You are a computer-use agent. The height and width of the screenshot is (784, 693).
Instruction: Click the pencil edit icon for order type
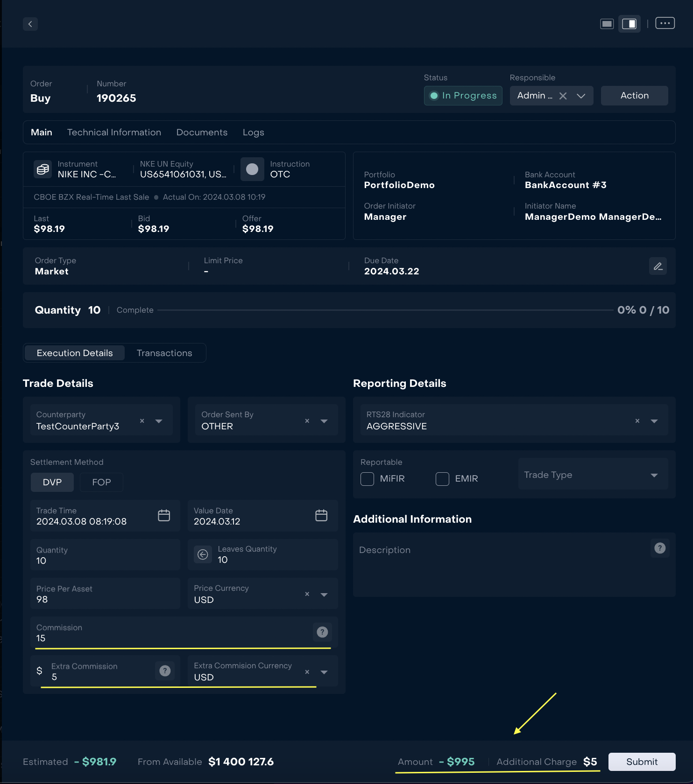(658, 266)
